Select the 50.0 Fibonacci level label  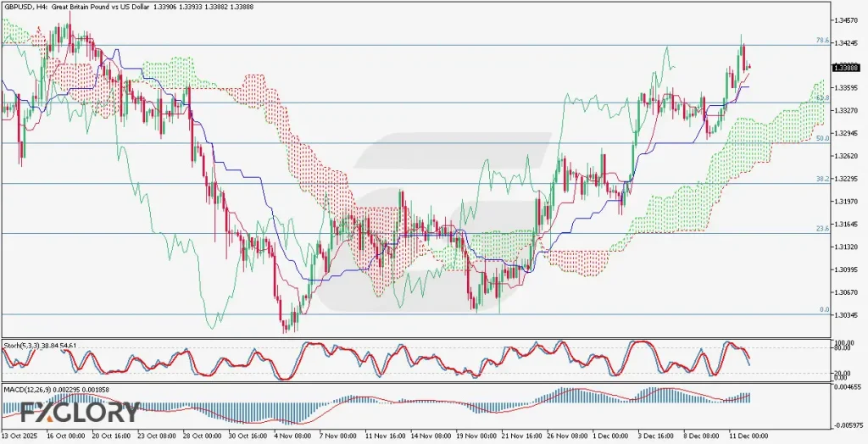(x=822, y=138)
